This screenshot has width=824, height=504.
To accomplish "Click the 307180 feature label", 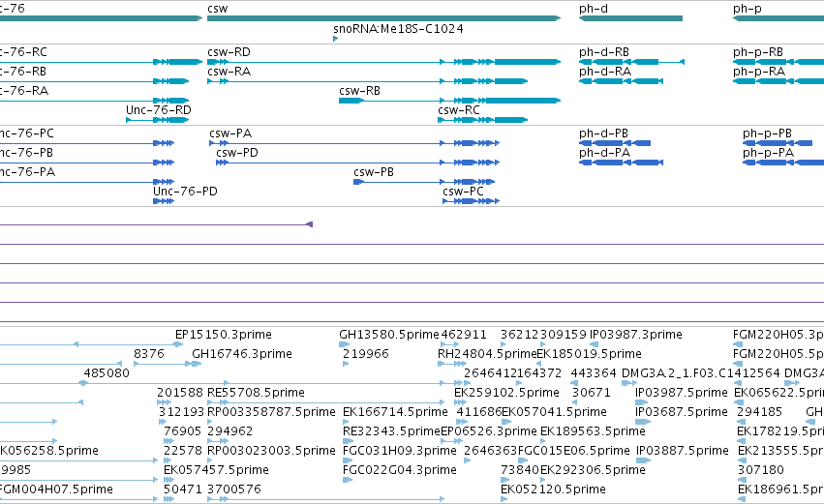I will (x=761, y=470).
